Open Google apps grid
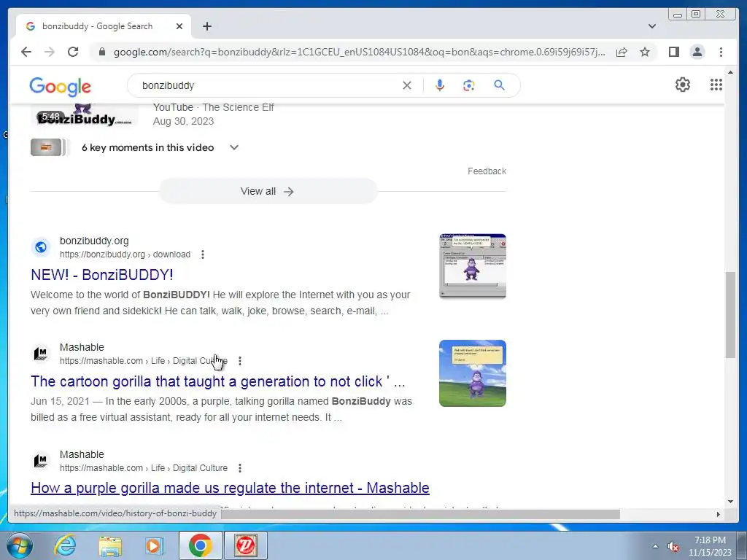Image resolution: width=747 pixels, height=560 pixels. pyautogui.click(x=716, y=85)
